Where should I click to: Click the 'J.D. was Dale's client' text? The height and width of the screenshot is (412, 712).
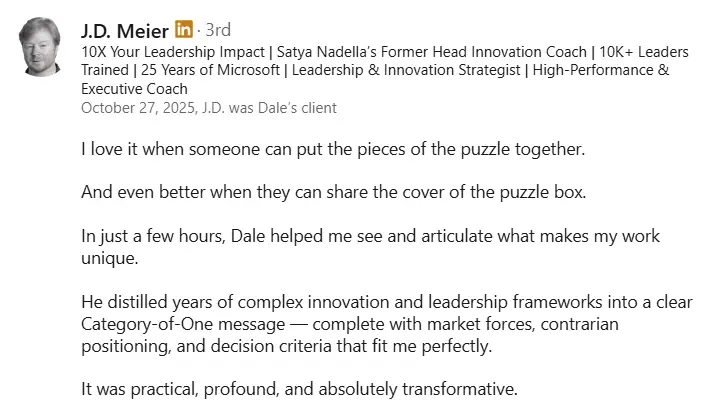point(269,108)
